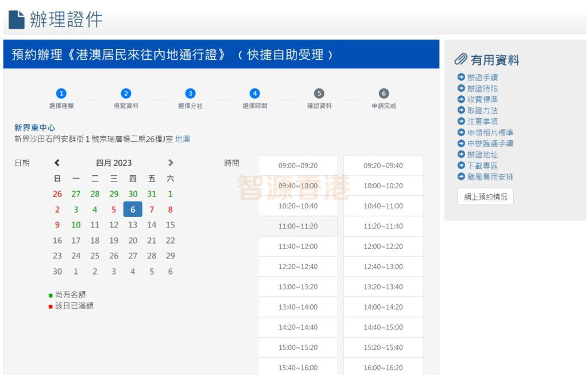Pick the 13:40~14:00 time slot
Image resolution: width=588 pixels, height=375 pixels.
[298, 307]
